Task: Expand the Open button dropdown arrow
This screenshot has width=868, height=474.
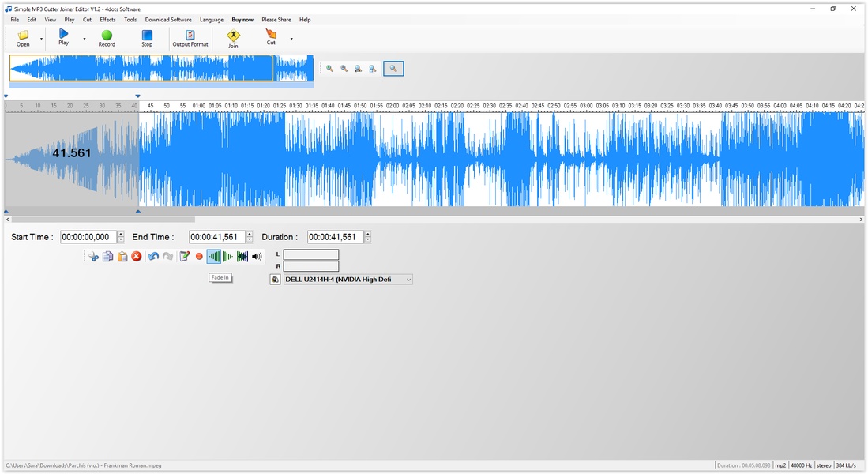Action: click(x=42, y=39)
